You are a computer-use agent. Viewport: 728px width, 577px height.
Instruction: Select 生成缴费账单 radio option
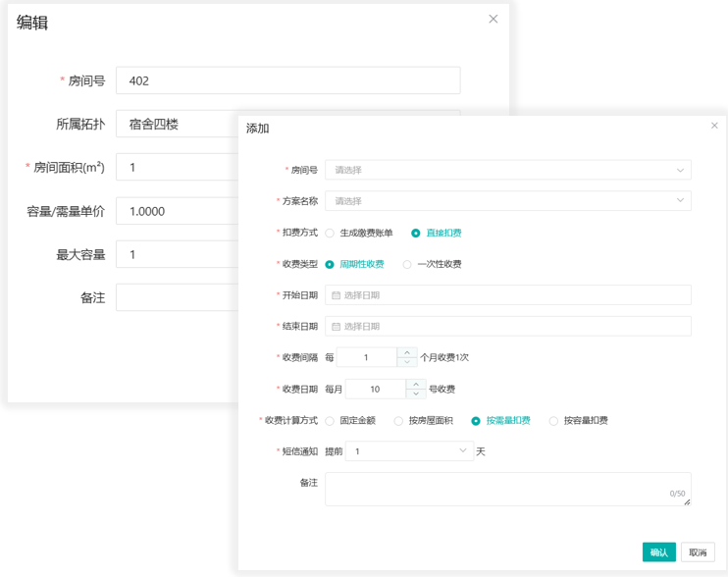pos(330,234)
